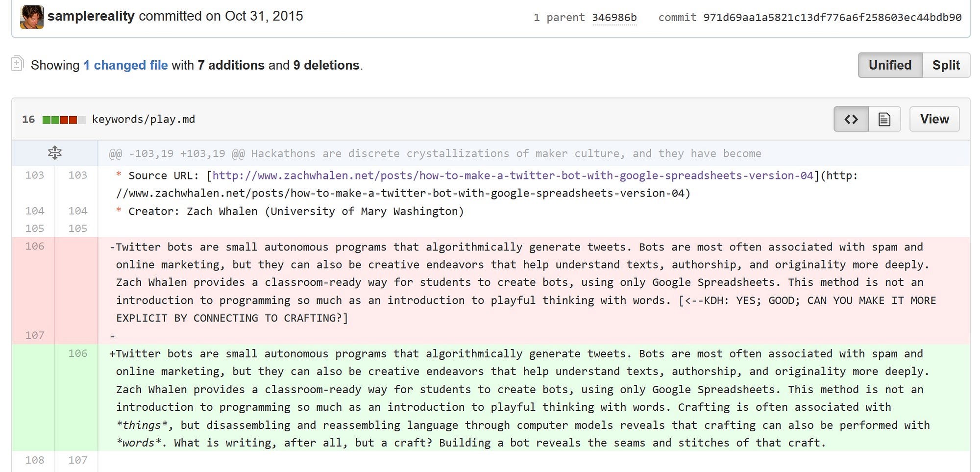The image size is (980, 472).
Task: Show source diff with code brackets icon
Action: (851, 119)
